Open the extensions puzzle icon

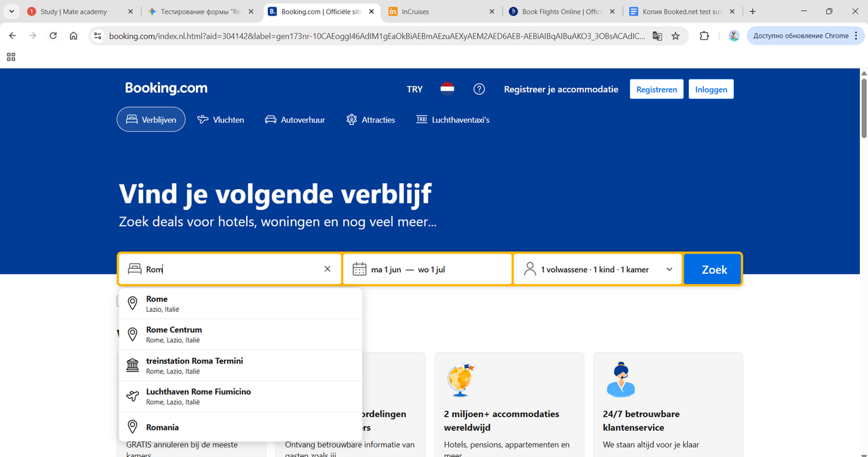pyautogui.click(x=705, y=36)
